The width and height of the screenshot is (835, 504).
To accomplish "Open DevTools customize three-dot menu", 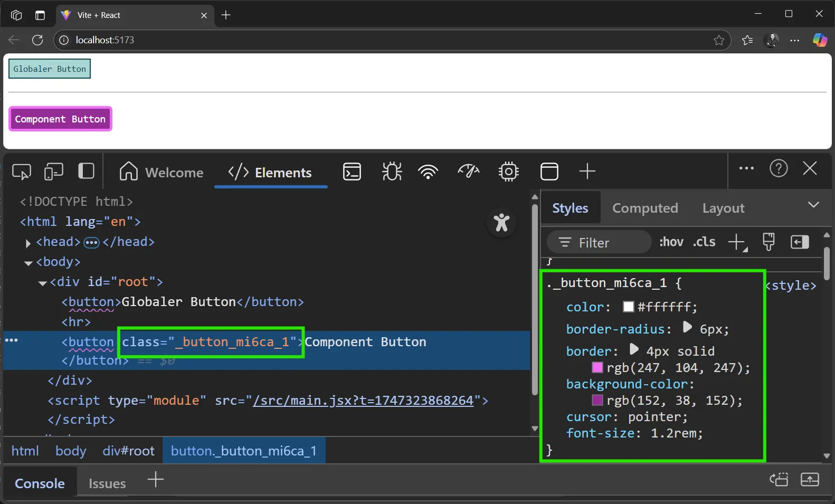I will point(746,168).
